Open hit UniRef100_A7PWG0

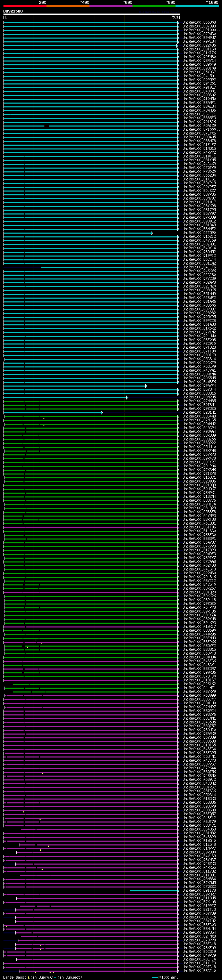click(x=199, y=34)
